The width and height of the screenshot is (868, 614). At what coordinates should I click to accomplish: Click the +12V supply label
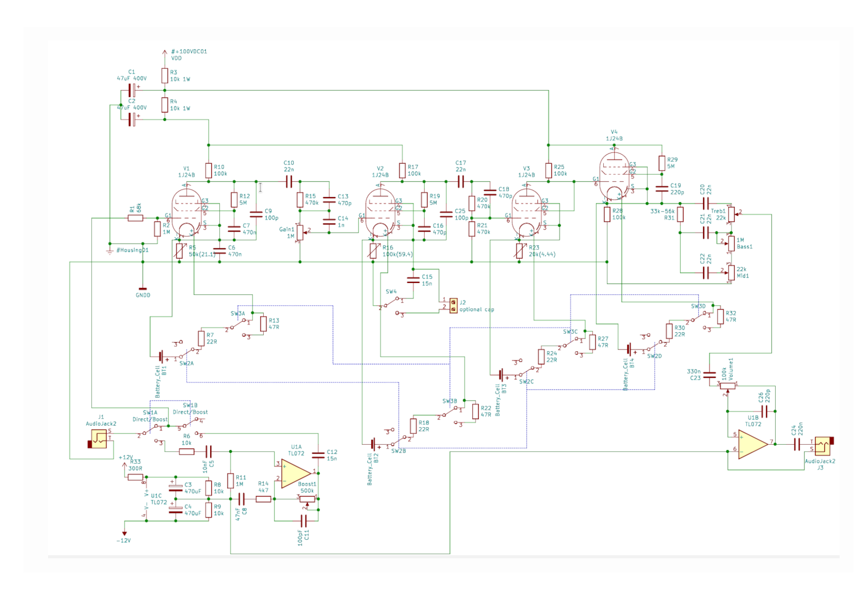point(126,457)
